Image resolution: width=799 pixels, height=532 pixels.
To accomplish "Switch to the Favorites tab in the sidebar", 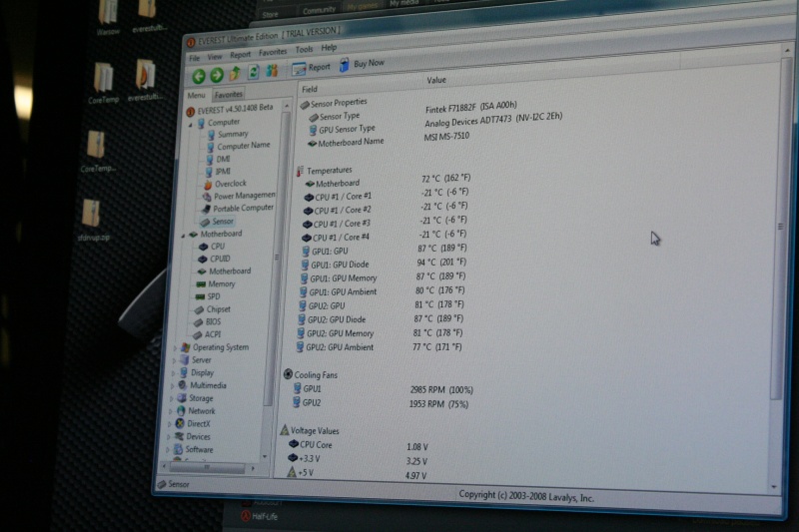I will (x=229, y=94).
